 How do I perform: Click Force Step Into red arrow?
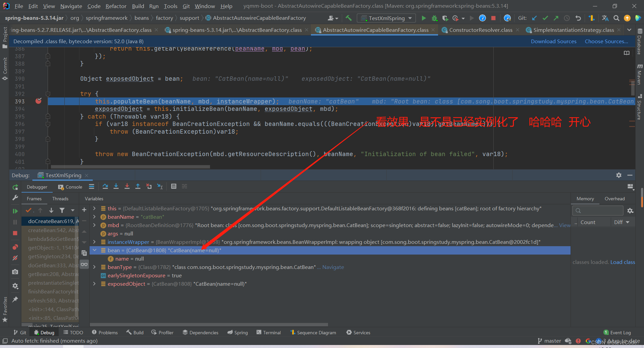[127, 187]
